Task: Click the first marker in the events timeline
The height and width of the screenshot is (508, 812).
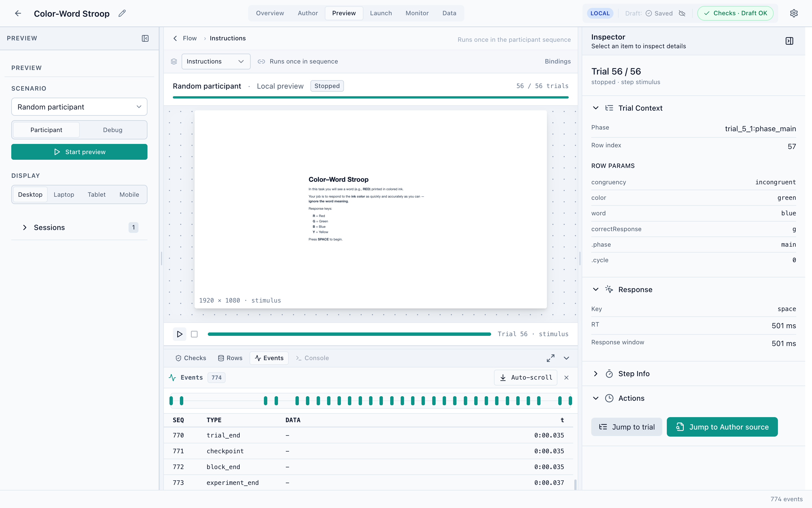Action: [x=171, y=400]
